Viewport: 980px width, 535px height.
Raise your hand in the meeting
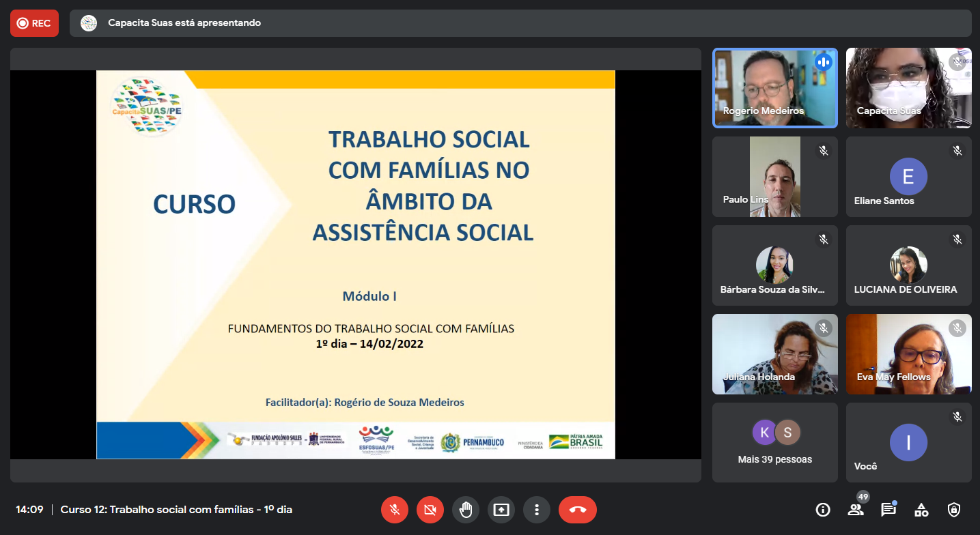coord(466,510)
